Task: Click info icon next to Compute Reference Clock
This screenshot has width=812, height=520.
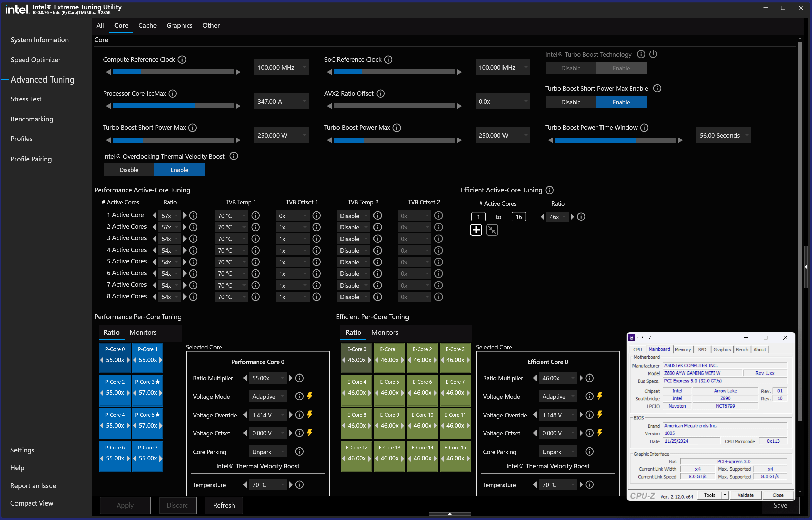Action: click(182, 59)
